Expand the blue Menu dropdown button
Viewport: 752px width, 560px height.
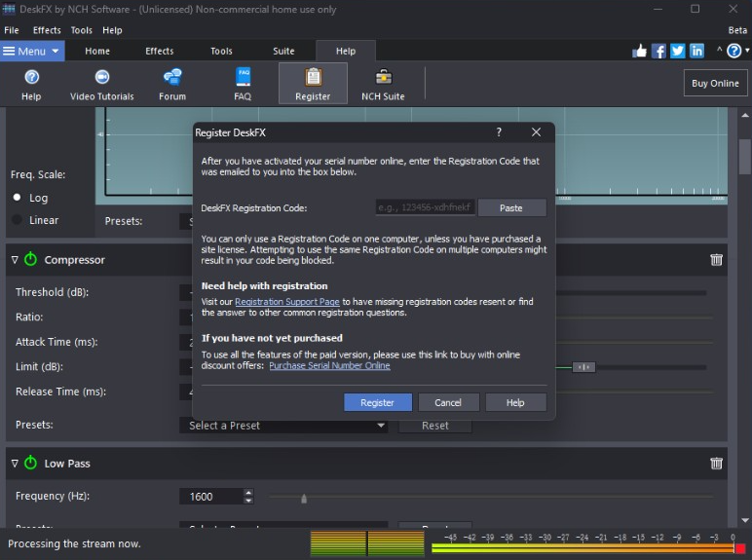(x=32, y=51)
